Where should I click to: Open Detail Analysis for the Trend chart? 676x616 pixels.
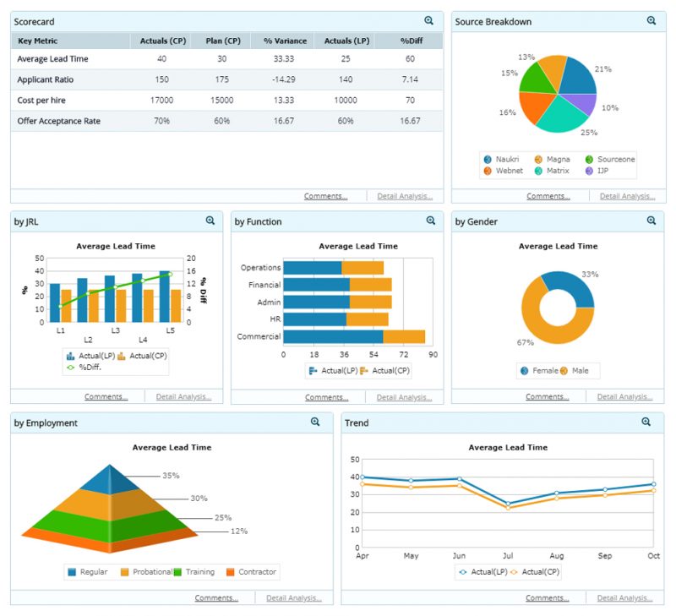click(625, 597)
